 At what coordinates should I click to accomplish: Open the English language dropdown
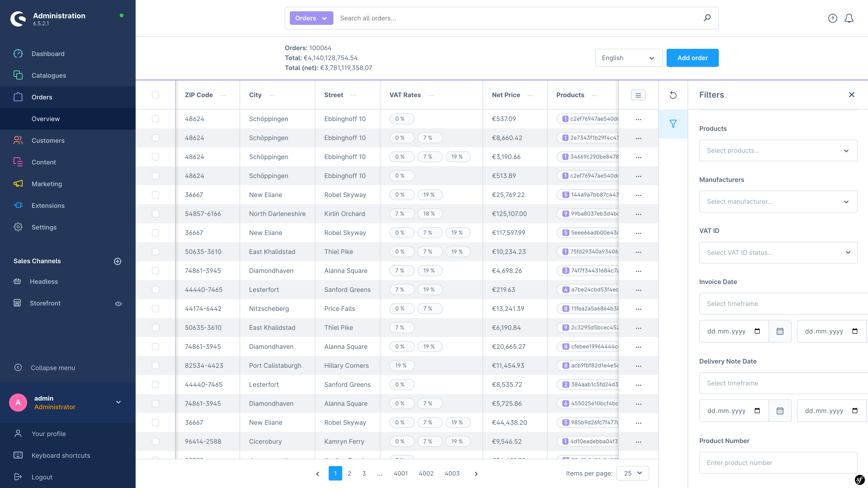tap(629, 58)
